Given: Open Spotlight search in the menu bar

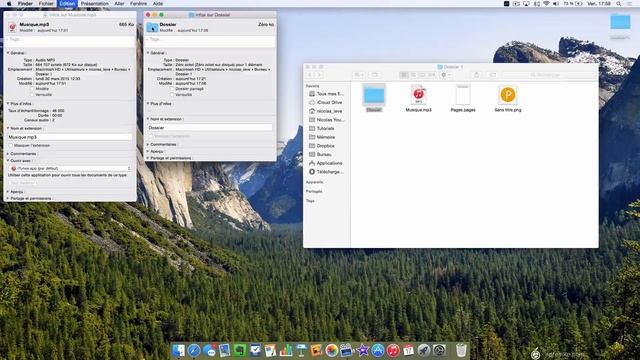Looking at the screenshot, I should 619,4.
